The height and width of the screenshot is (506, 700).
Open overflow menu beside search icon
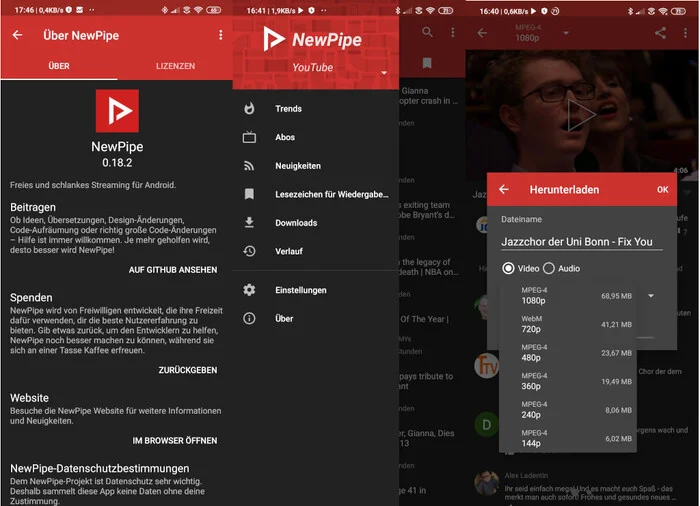tap(453, 32)
